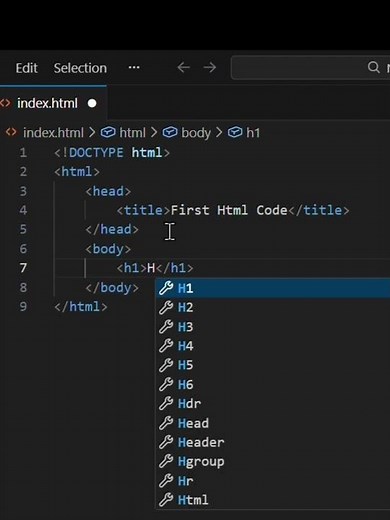This screenshot has height=520, width=390.
Task: Click the wrench icon next to Header
Action: [x=166, y=442]
